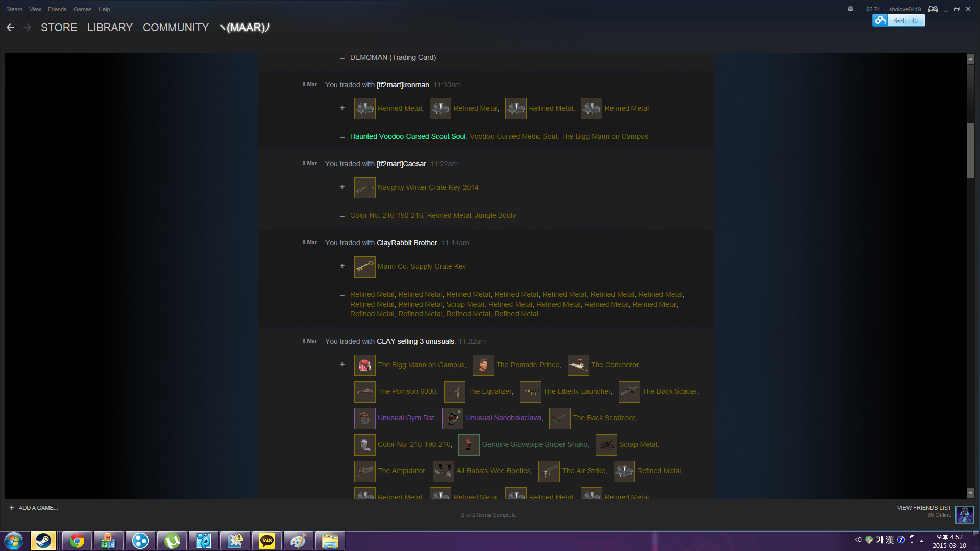
Task: Open the [tf2mart]Ironman profile link
Action: click(402, 85)
